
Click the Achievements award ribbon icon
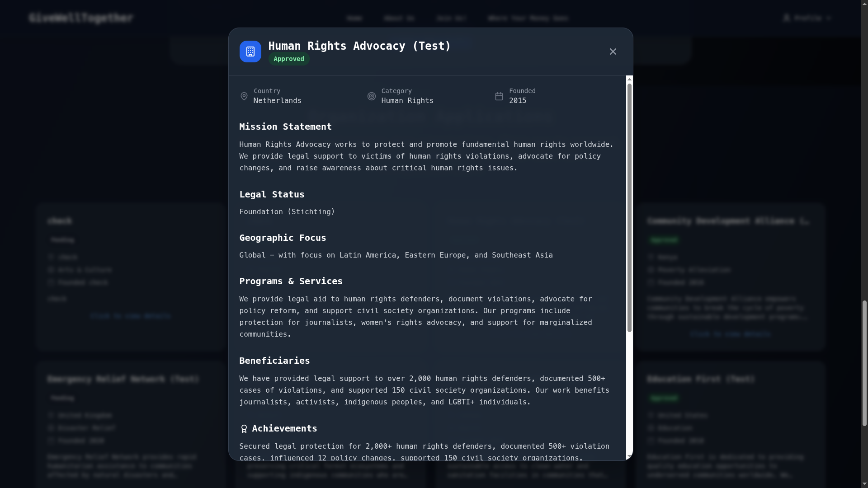click(244, 429)
